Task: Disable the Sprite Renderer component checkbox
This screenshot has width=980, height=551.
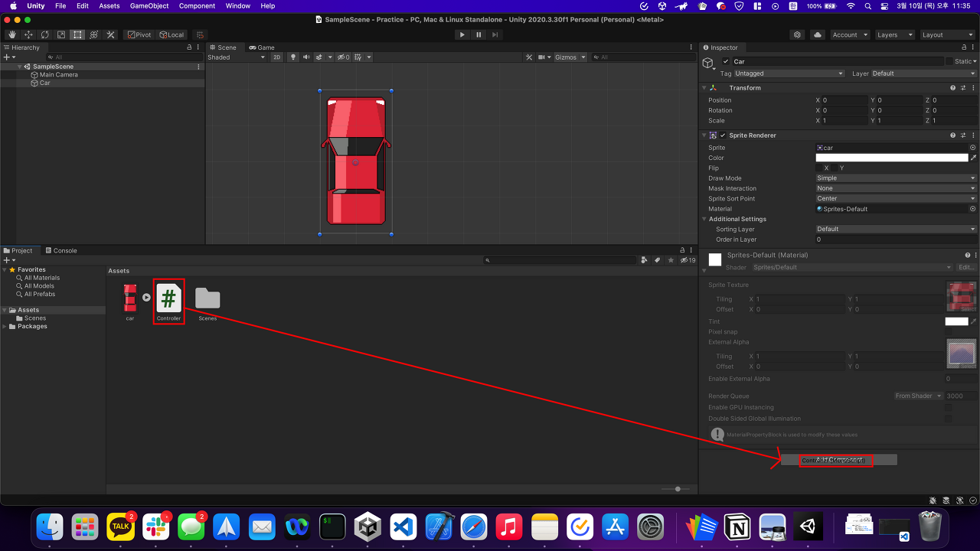Action: 723,135
